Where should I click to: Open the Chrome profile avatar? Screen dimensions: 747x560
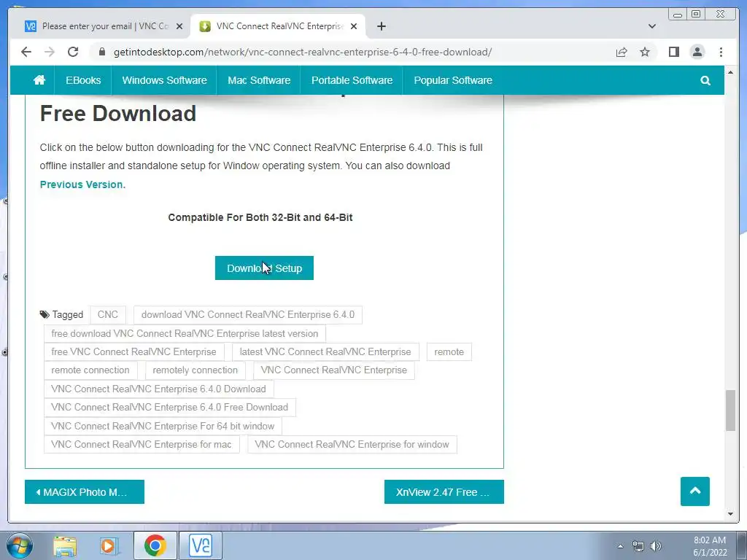coord(697,52)
